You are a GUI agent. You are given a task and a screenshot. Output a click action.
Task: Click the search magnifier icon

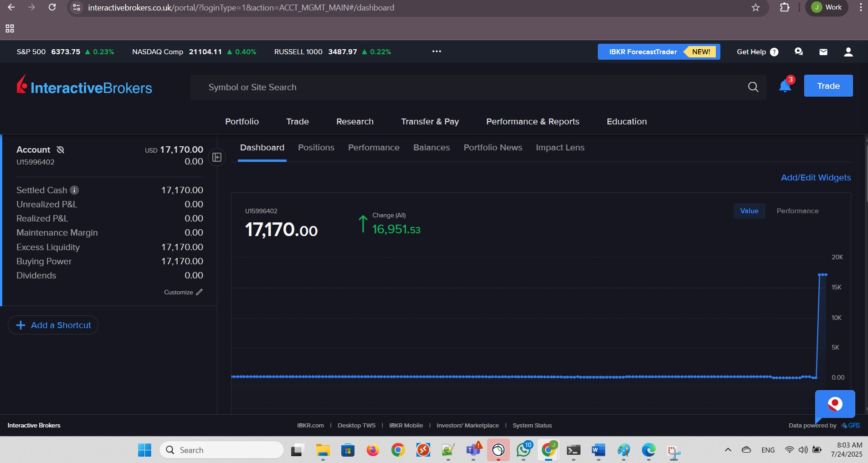click(x=753, y=87)
